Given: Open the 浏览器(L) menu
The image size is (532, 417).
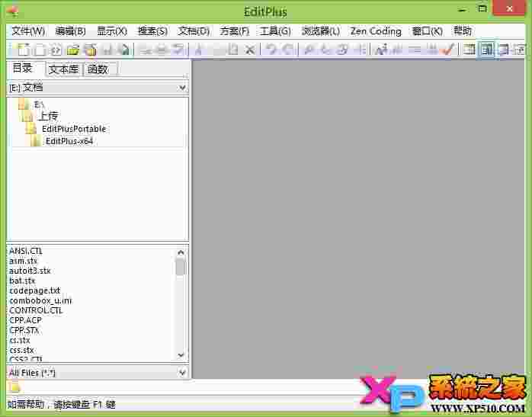Looking at the screenshot, I should click(321, 31).
